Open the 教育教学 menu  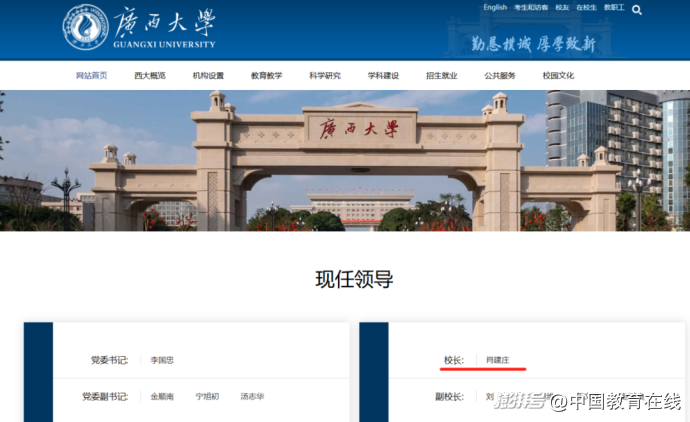click(266, 76)
